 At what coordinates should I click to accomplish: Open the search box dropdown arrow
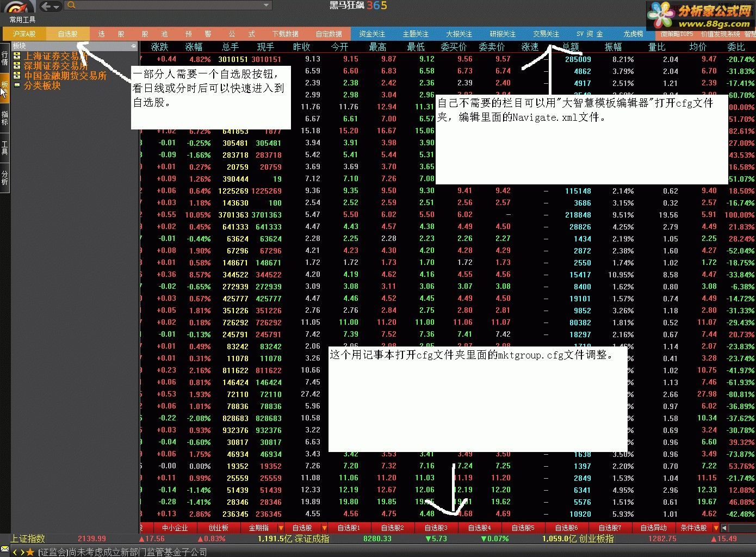click(266, 5)
